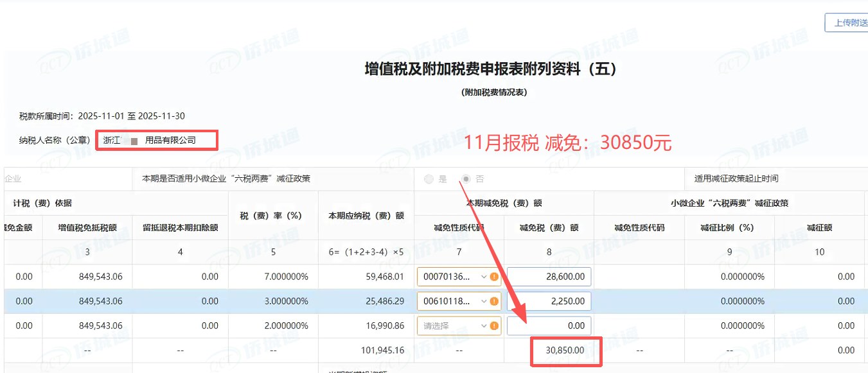Click the 计税（费）依据 header
The width and height of the screenshot is (868, 373).
42,203
